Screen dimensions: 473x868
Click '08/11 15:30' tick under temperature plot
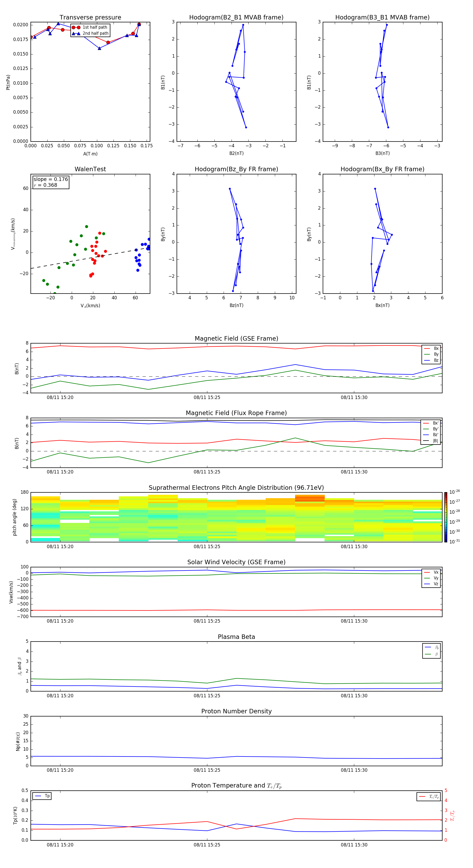pos(354,845)
